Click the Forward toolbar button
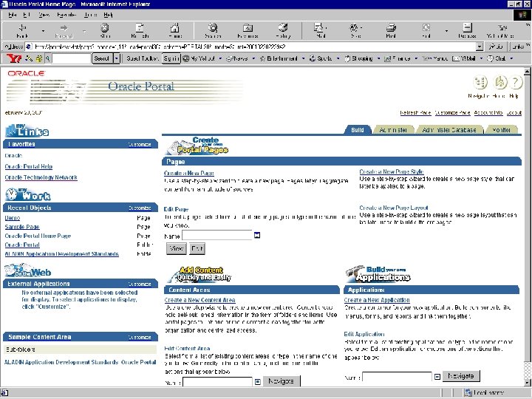Screen dimensions: 532x399 (x=64, y=30)
